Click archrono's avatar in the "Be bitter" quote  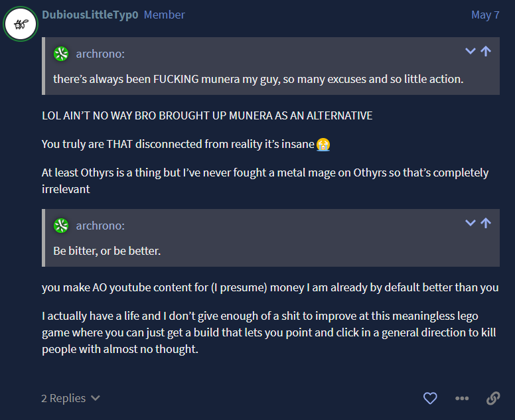[x=61, y=226]
